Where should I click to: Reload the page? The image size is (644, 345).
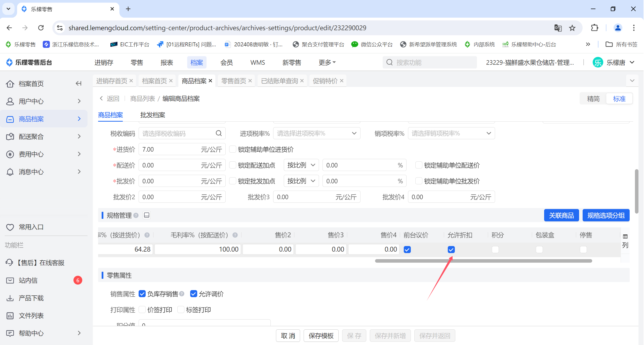(41, 28)
